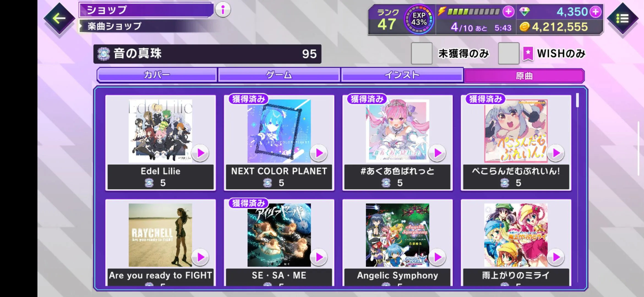644x297 pixels.
Task: Open the hamburger menu diamond button
Action: (x=622, y=18)
